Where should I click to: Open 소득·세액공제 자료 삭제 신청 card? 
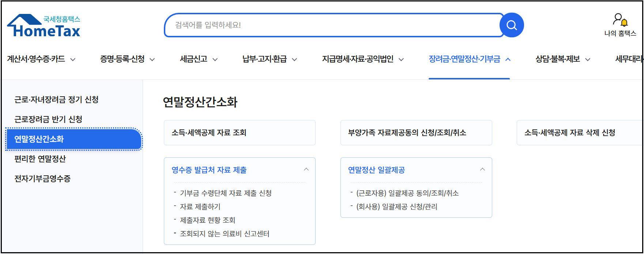580,132
